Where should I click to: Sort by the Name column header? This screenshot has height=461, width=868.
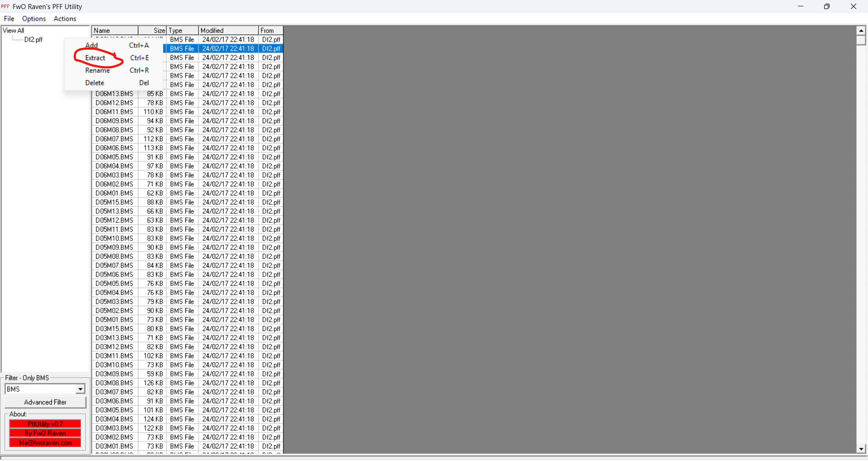click(115, 30)
